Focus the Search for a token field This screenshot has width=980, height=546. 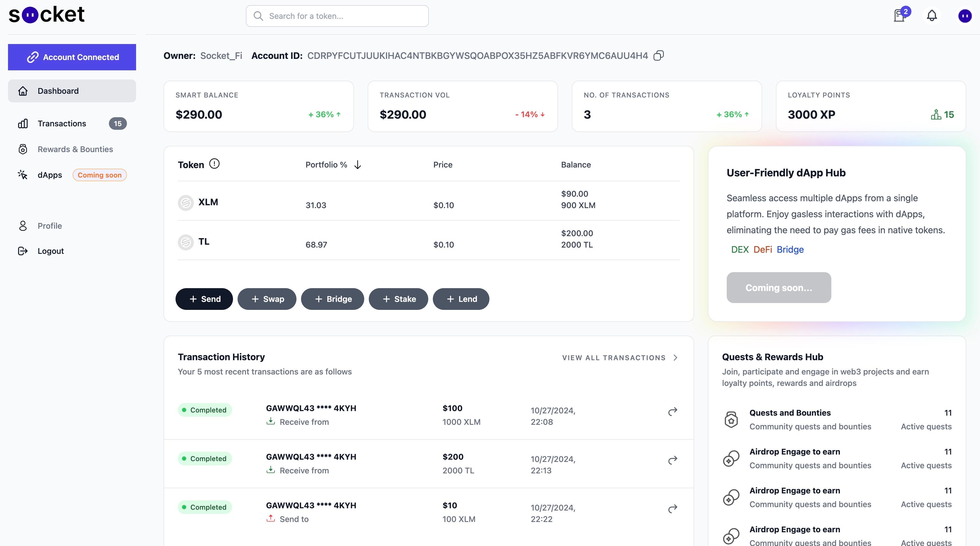337,16
